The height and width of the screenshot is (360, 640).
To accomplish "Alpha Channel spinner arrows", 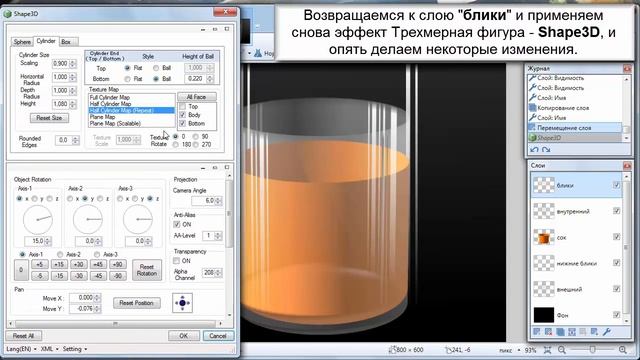I will tap(218, 273).
